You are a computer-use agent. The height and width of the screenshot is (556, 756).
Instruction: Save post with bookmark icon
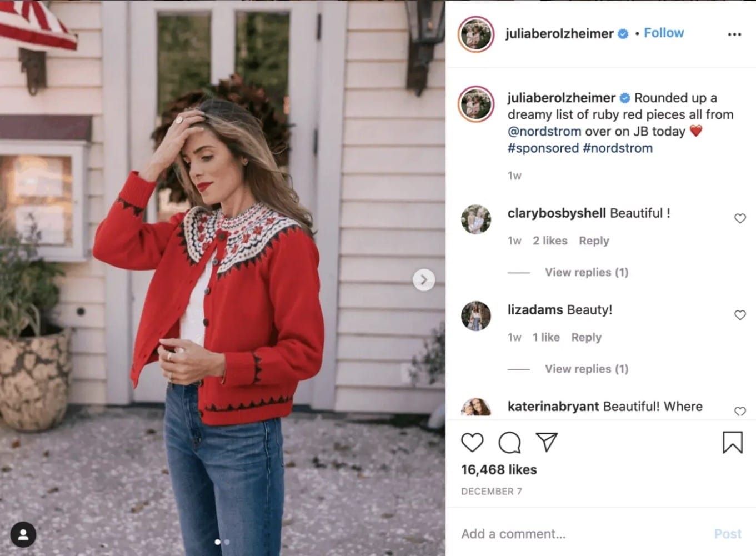click(733, 443)
